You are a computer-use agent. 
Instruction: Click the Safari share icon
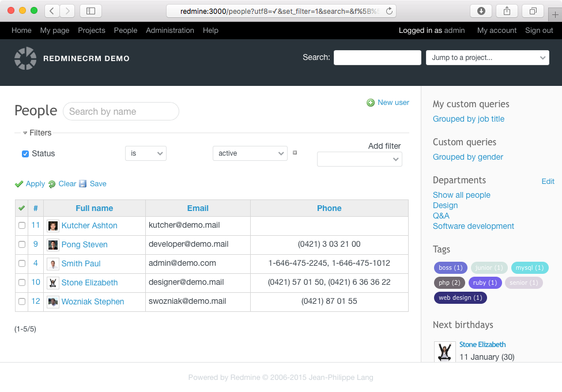[507, 11]
